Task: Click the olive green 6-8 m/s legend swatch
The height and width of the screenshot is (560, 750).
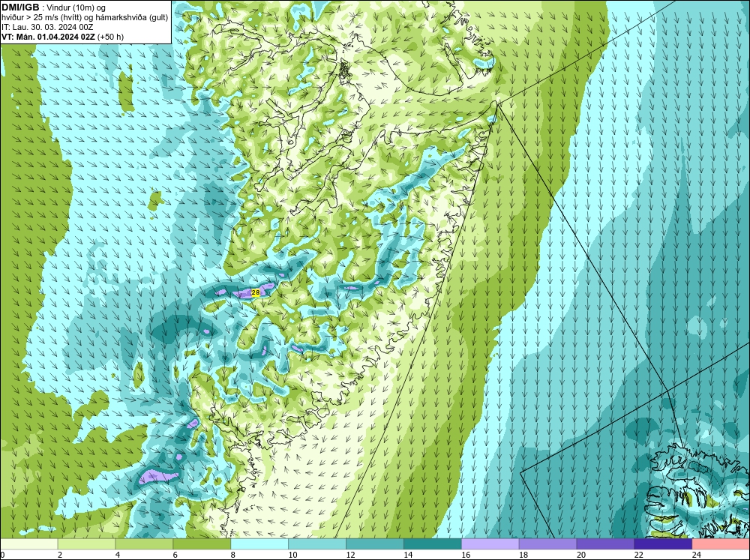Action: [202, 544]
